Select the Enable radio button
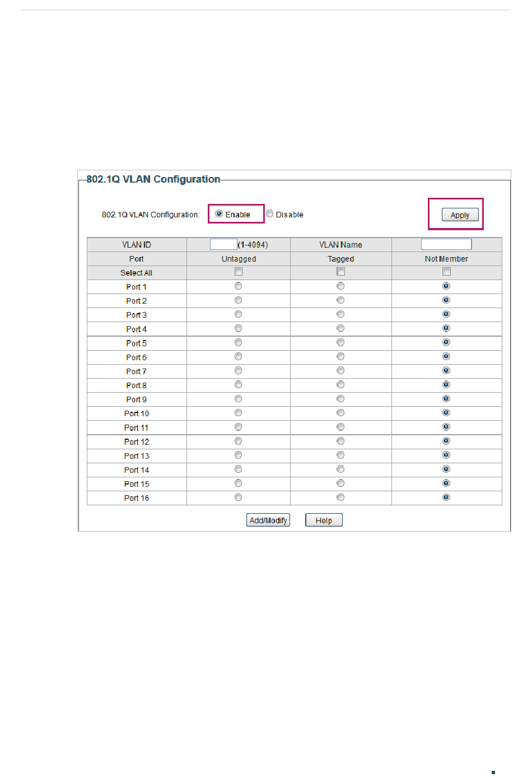Viewport: 532px width, 777px height. (219, 213)
